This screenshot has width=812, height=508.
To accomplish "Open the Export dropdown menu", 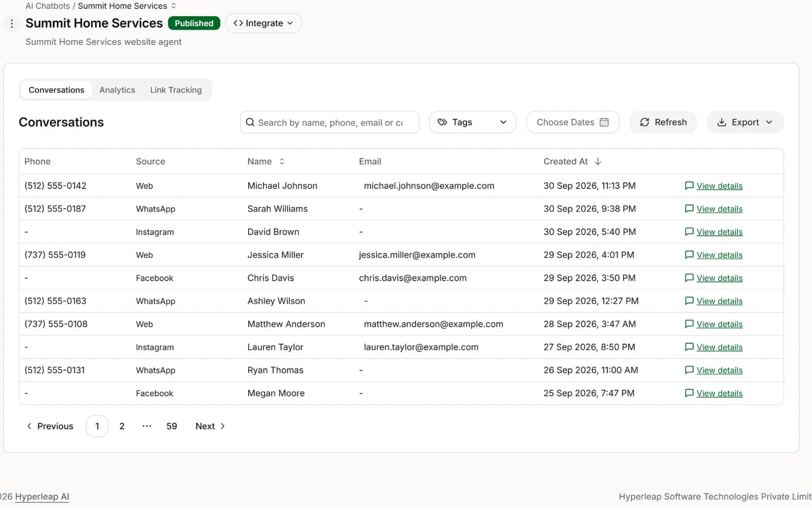I will coord(745,122).
